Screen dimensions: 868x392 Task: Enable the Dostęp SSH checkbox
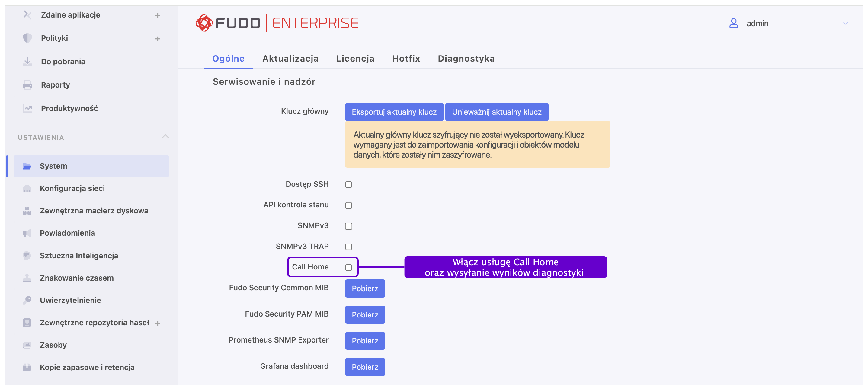click(348, 185)
